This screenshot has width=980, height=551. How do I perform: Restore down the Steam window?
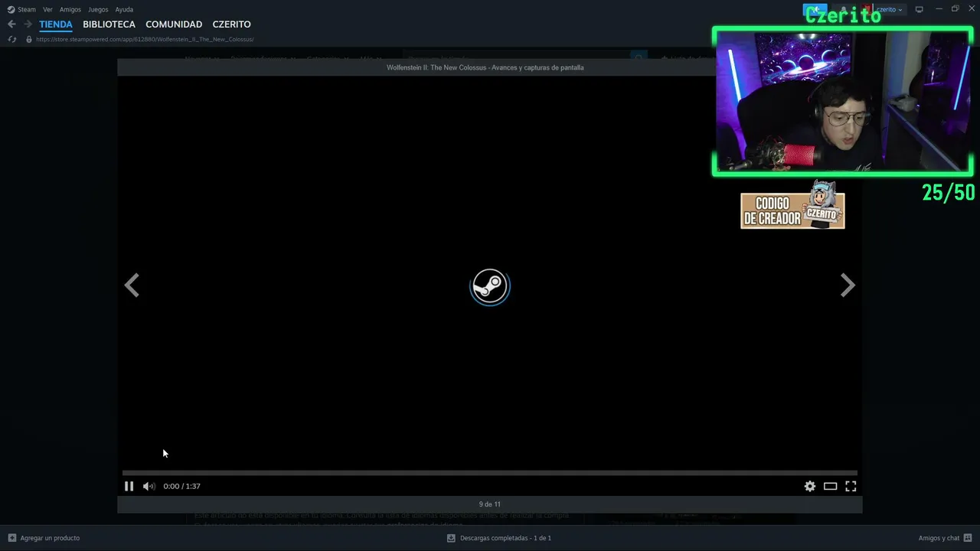955,9
